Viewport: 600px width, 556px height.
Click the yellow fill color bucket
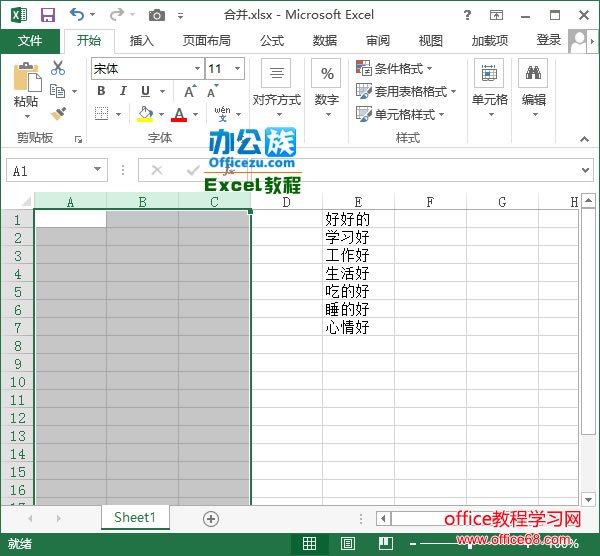146,114
